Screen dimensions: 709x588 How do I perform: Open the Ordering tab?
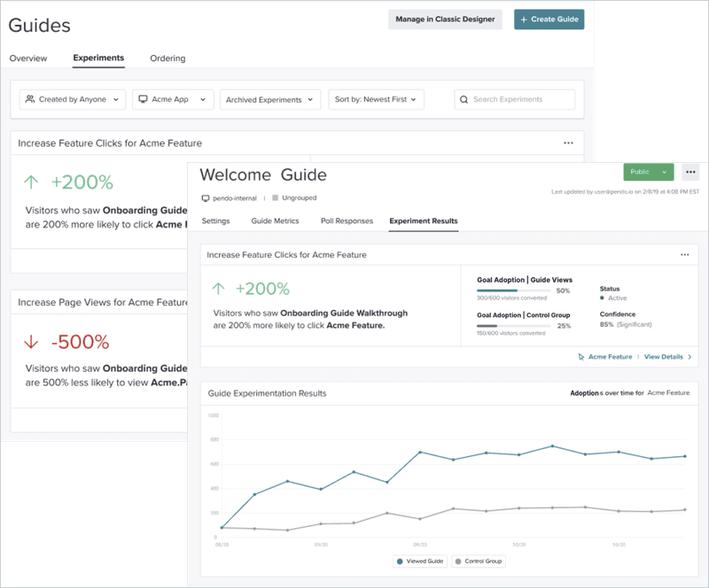point(168,58)
